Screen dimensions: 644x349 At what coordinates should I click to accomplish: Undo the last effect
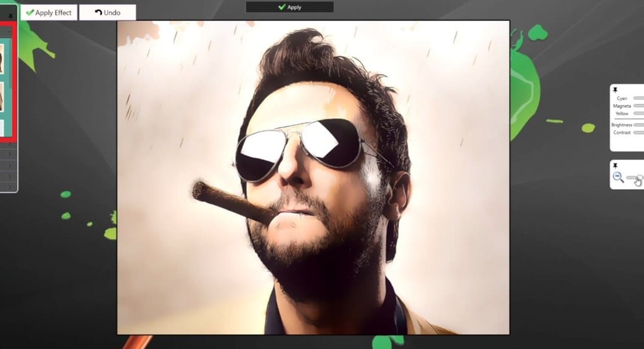click(x=107, y=13)
